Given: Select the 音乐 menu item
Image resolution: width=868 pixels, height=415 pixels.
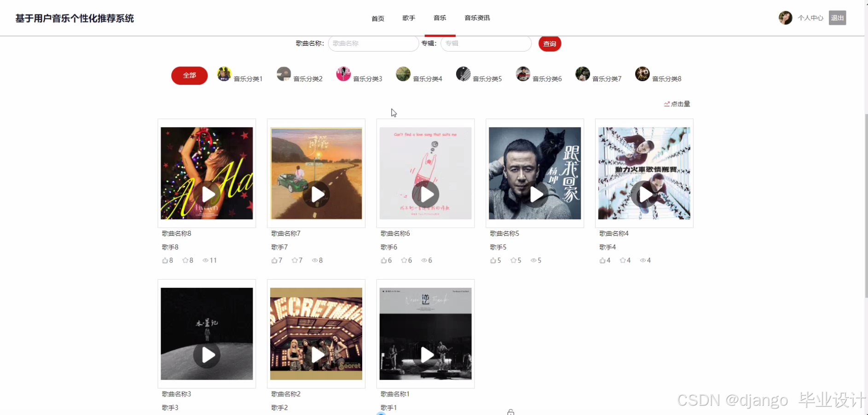Looking at the screenshot, I should click(440, 18).
